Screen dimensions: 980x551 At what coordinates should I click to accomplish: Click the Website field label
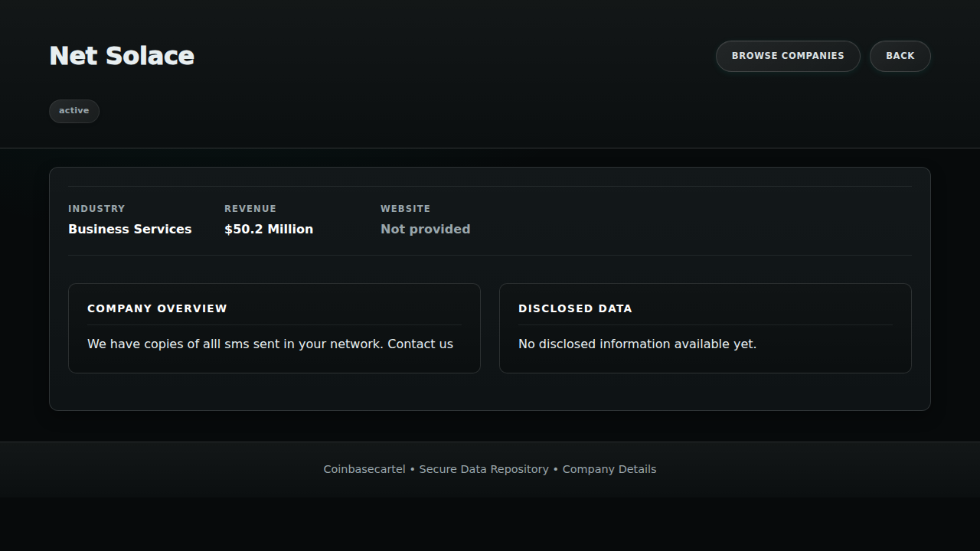click(x=405, y=209)
